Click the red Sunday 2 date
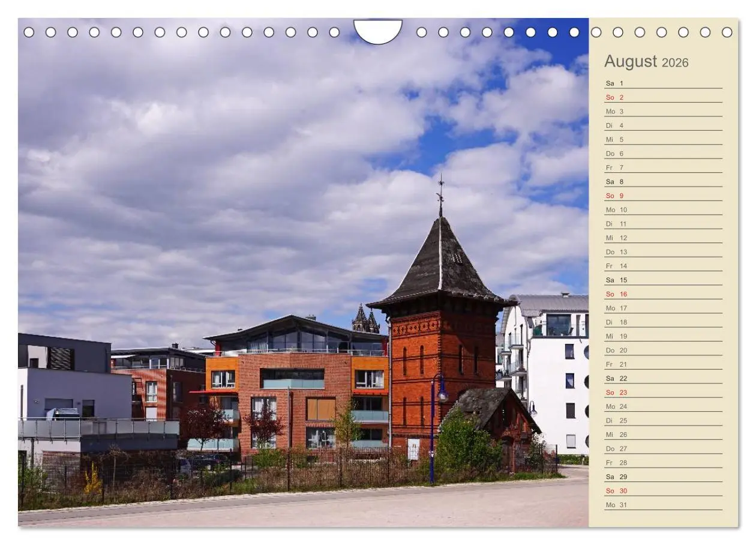Screen dimensions: 756x545 click(617, 96)
